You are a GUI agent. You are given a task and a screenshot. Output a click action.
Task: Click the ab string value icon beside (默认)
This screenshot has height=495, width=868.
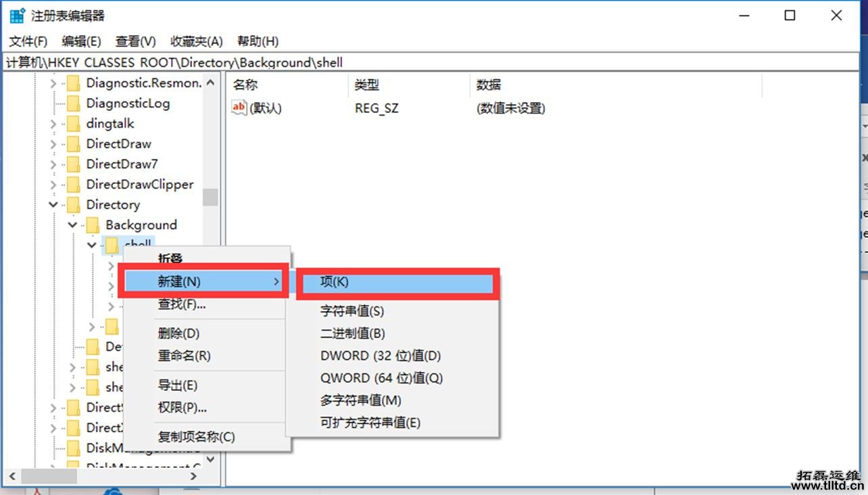tap(239, 107)
